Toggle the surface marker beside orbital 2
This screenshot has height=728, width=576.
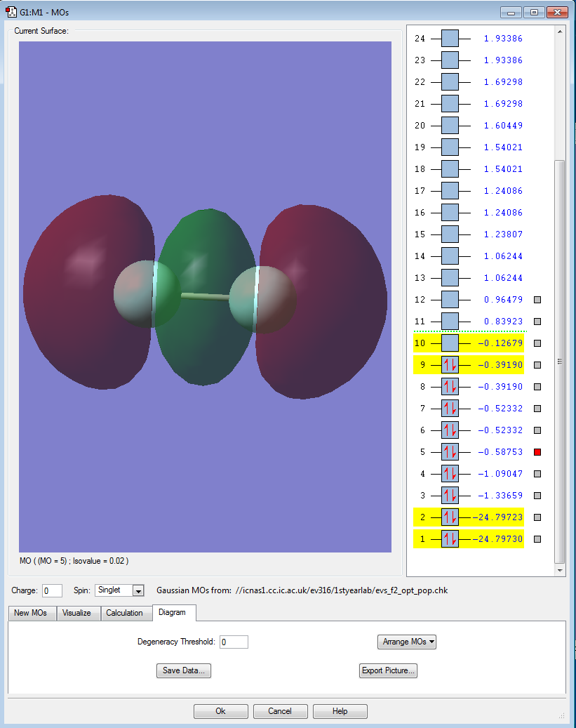[537, 517]
